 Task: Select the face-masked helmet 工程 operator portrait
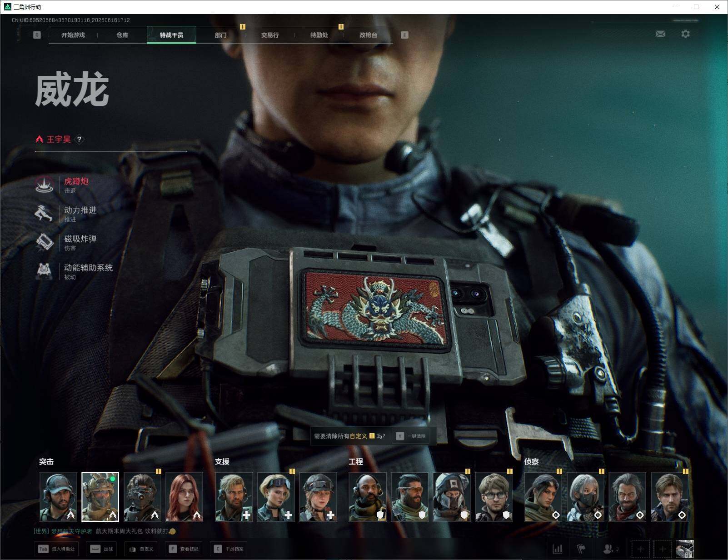click(x=452, y=497)
